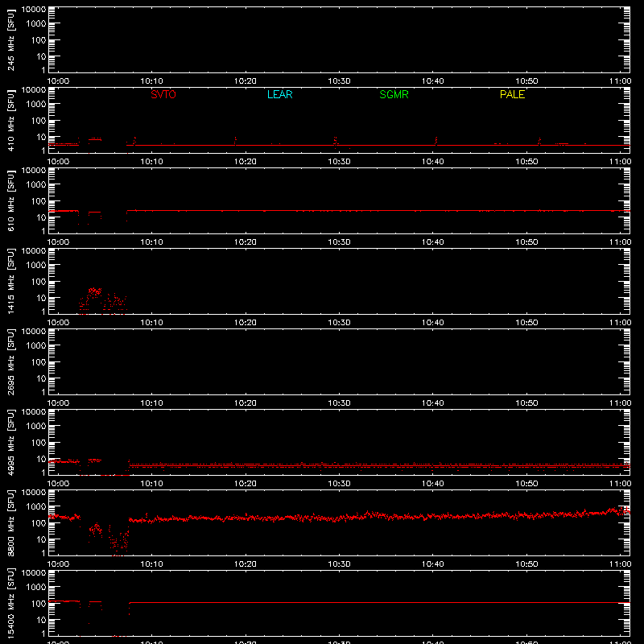The image size is (644, 644).
Task: Click the 10:30 time label under 8800 MHz panel
Action: tap(339, 564)
